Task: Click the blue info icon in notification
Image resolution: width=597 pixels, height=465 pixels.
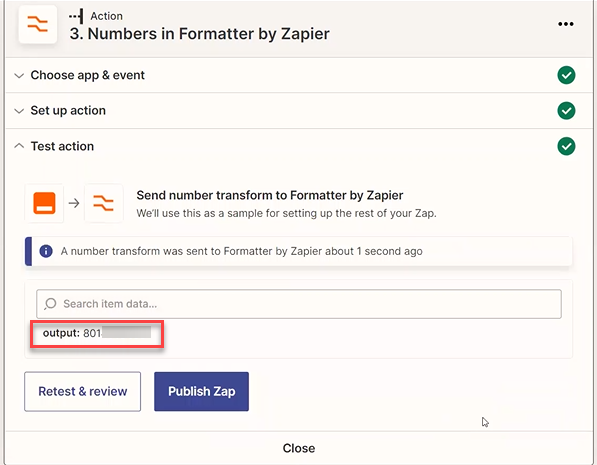Action: [x=46, y=251]
